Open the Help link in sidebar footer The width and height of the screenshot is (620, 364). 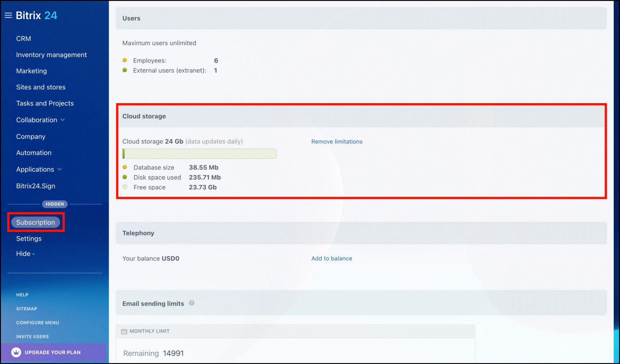22,295
